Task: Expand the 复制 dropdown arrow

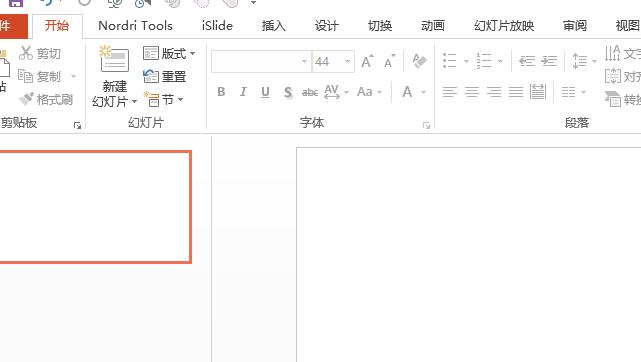Action: tap(74, 76)
